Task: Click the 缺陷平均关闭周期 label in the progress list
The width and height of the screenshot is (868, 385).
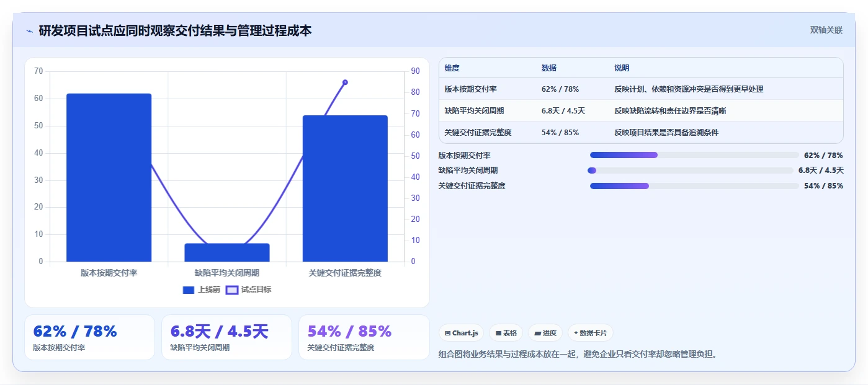Action: [468, 170]
